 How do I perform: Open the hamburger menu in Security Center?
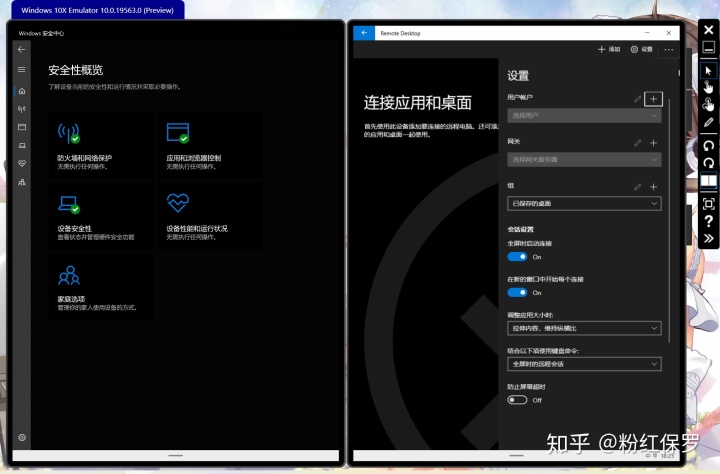coord(22,69)
